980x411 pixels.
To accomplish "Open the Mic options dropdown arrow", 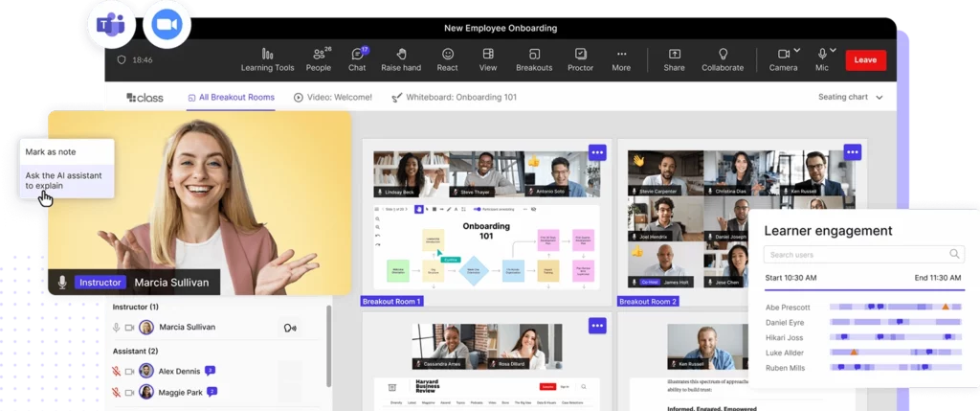I will pyautogui.click(x=833, y=50).
